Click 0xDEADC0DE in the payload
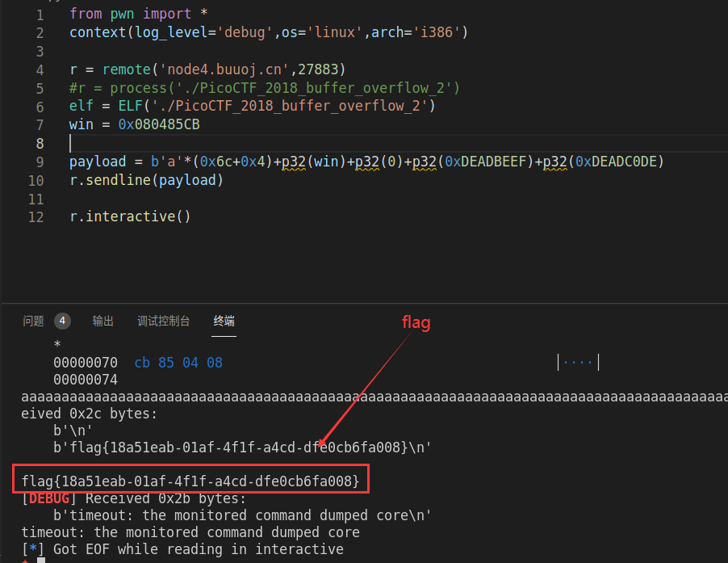The image size is (728, 563). point(616,162)
